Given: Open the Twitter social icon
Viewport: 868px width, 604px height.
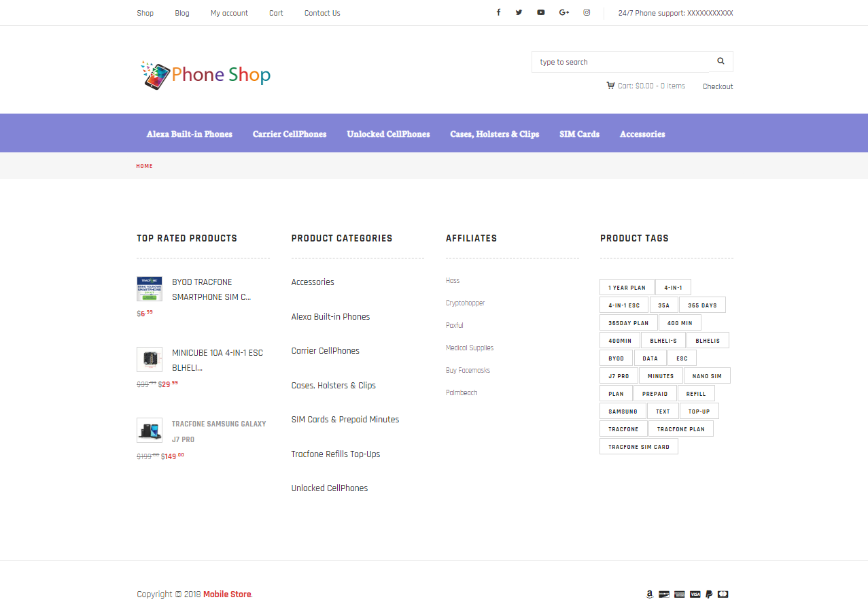Looking at the screenshot, I should [519, 12].
